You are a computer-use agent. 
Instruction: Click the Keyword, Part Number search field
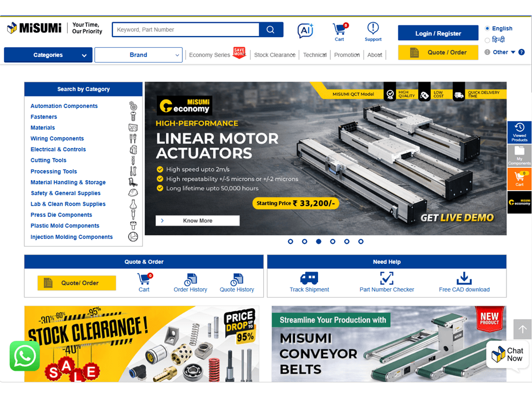click(x=186, y=29)
